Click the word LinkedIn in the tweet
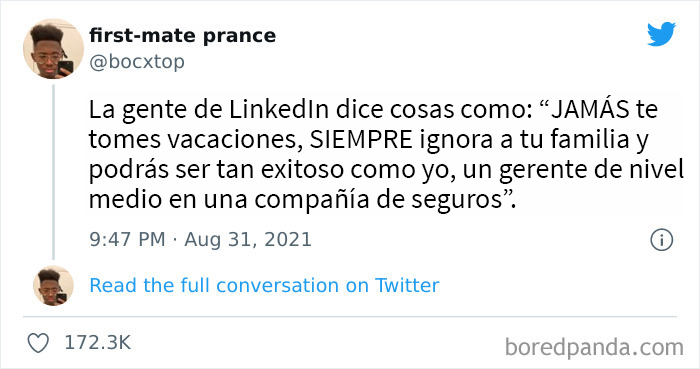 pos(279,110)
